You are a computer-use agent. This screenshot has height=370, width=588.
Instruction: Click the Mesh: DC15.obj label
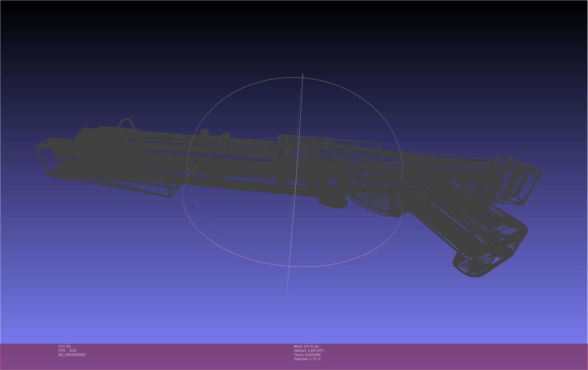(x=306, y=346)
